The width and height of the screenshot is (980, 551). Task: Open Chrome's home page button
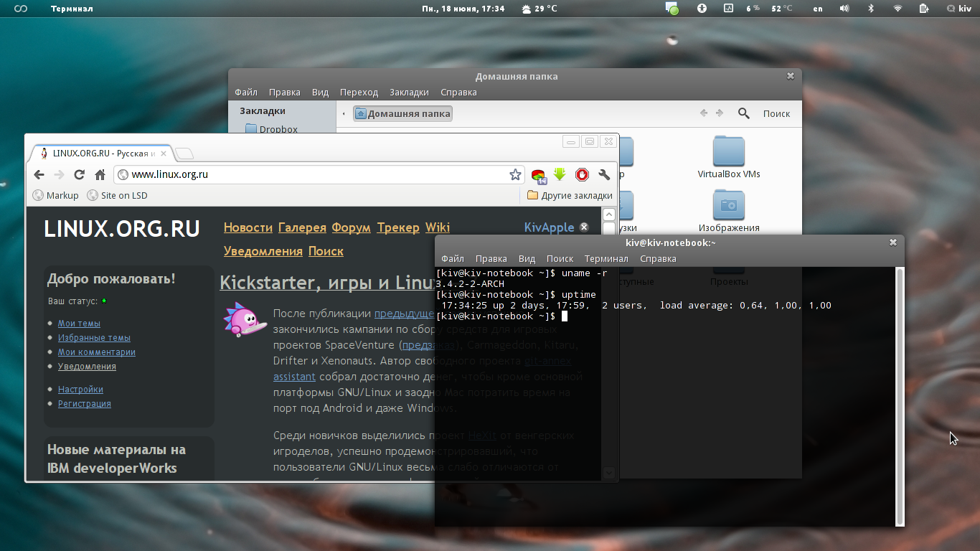click(x=100, y=174)
